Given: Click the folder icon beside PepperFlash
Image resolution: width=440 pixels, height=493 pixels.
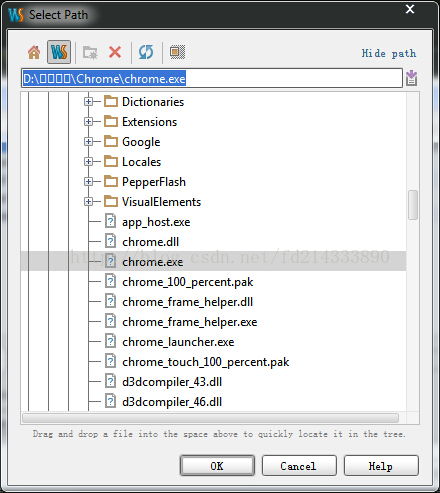Looking at the screenshot, I should coord(111,181).
